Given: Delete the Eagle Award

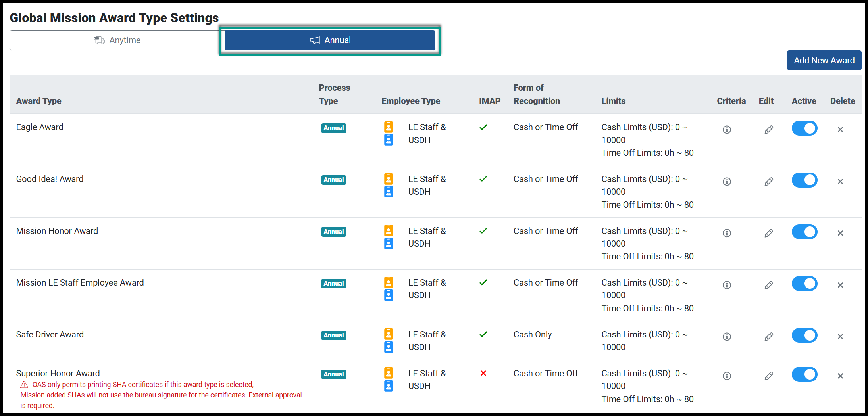Looking at the screenshot, I should (840, 130).
